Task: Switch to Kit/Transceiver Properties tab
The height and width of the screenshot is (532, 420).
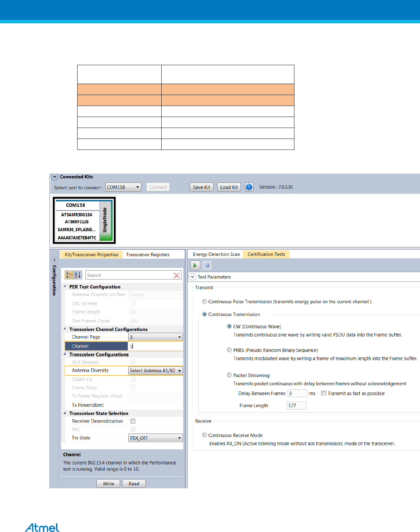Action: pos(92,255)
